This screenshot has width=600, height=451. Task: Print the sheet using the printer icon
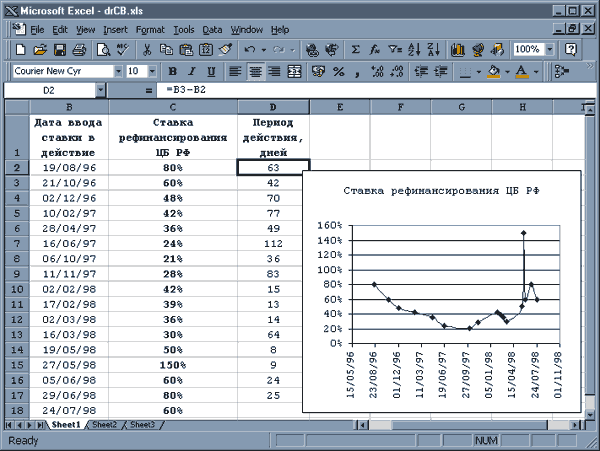pyautogui.click(x=79, y=49)
